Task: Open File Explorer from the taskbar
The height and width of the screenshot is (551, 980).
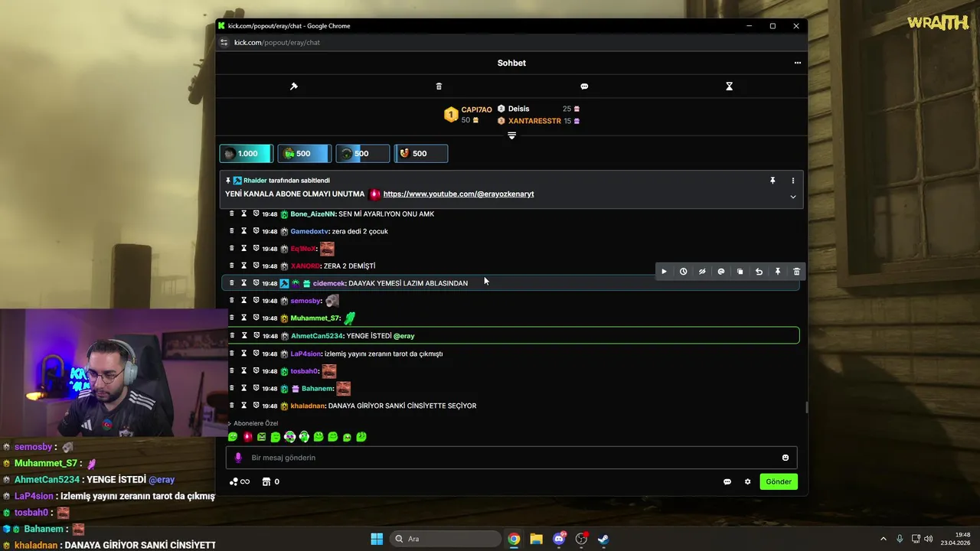Action: click(x=536, y=539)
